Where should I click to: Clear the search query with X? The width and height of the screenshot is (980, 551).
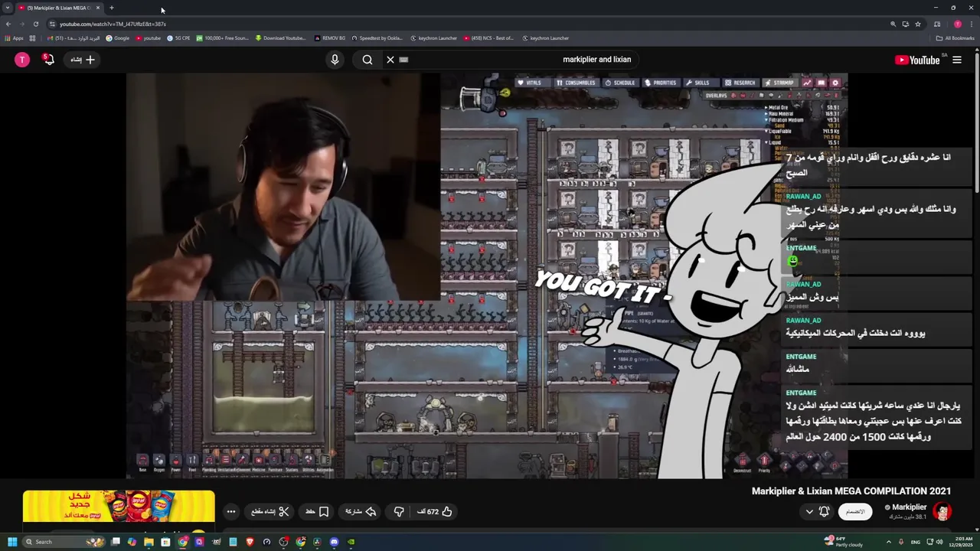pos(390,60)
